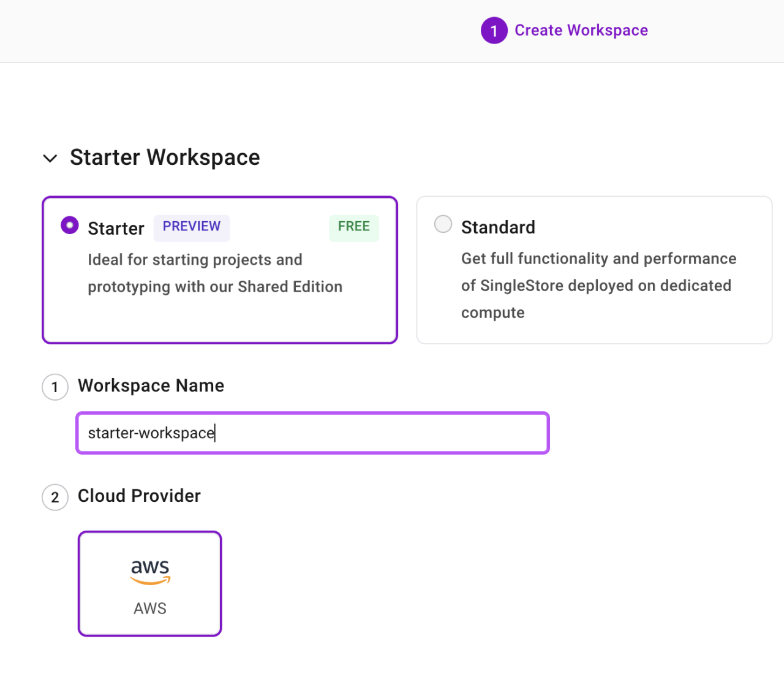Choose the Standard workspace card
This screenshot has height=674, width=784.
point(594,270)
